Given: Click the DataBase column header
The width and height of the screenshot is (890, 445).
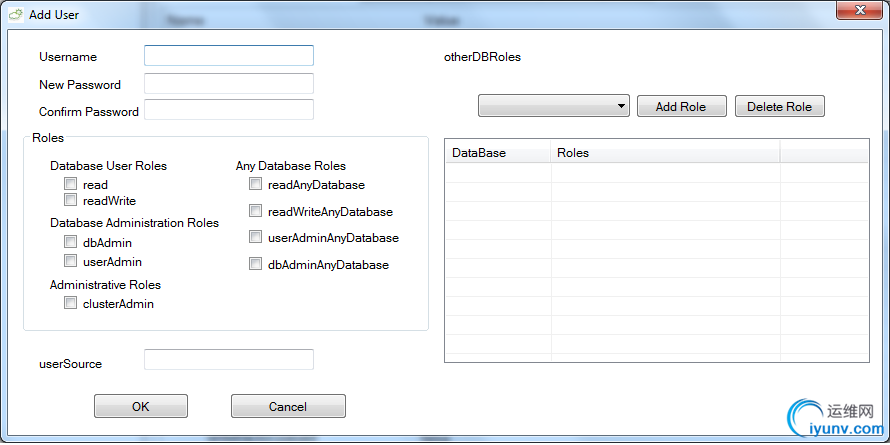Looking at the screenshot, I should pyautogui.click(x=498, y=153).
